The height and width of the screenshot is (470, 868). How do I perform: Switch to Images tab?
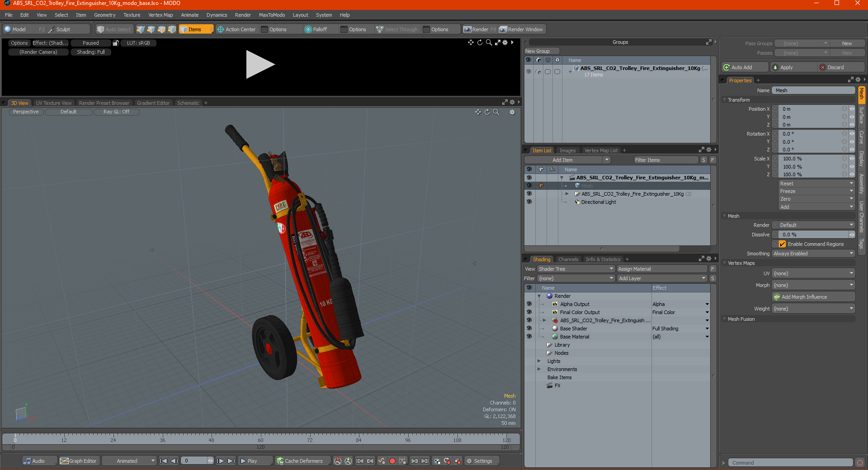pyautogui.click(x=567, y=150)
